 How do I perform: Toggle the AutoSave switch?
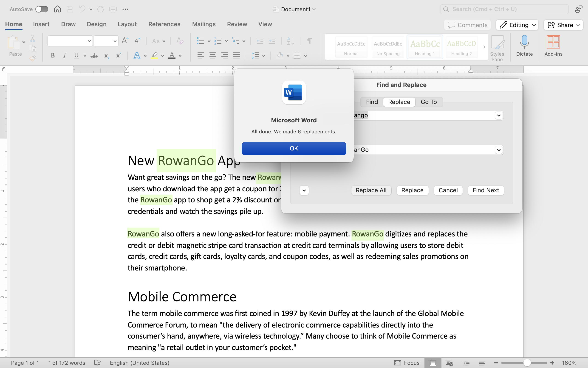[42, 9]
